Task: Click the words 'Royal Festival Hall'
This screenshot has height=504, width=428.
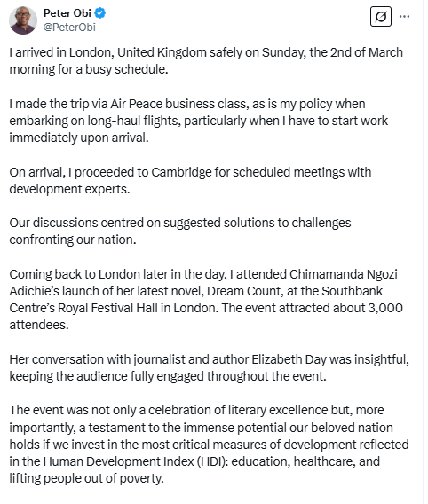Action: point(107,308)
